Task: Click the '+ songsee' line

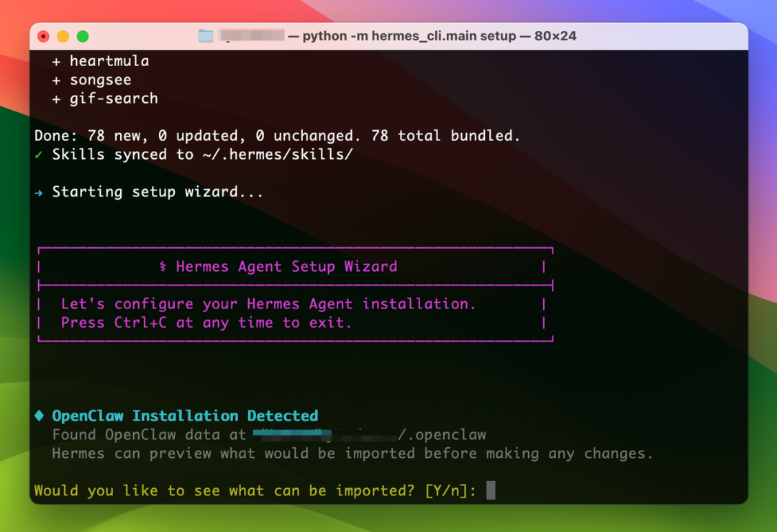Action: coord(91,80)
